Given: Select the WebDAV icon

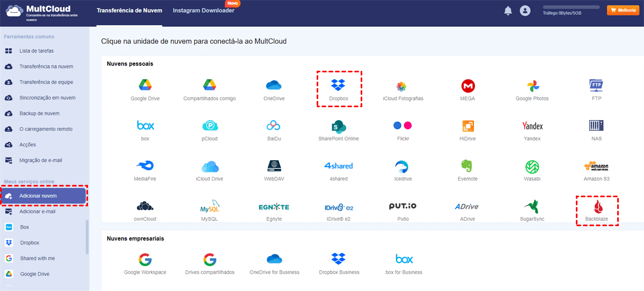Looking at the screenshot, I should coord(274,170).
